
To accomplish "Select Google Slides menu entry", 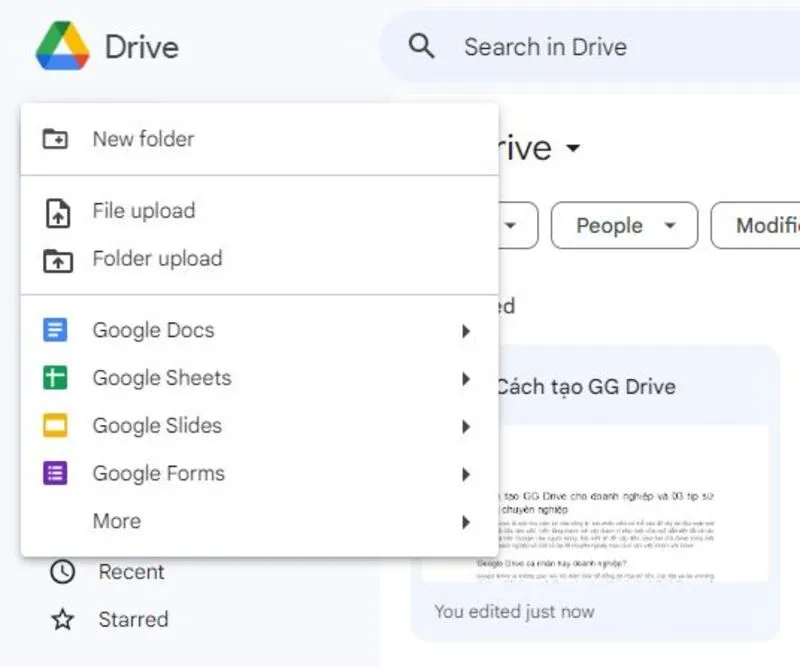I will tap(259, 426).
